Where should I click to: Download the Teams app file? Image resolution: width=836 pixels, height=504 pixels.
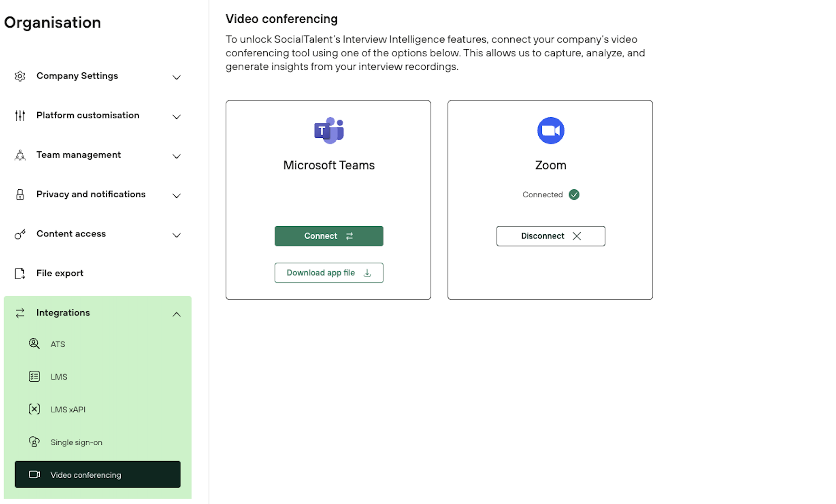point(329,273)
